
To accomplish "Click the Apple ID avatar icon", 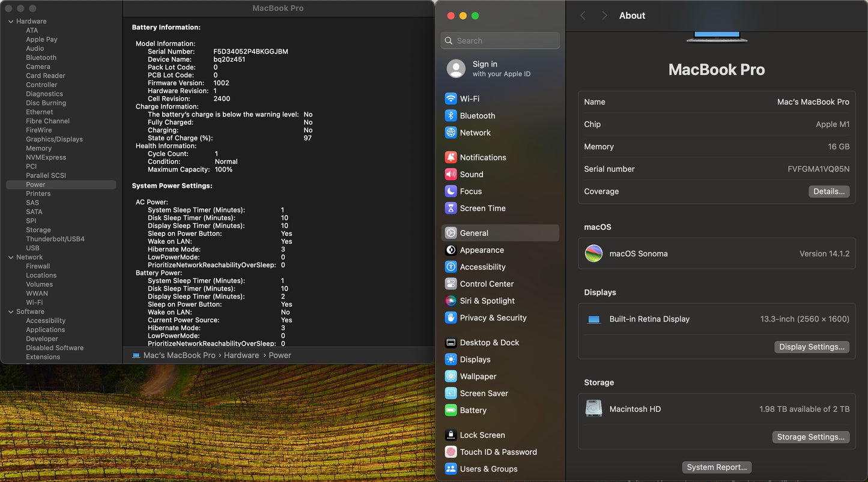I will coord(456,68).
